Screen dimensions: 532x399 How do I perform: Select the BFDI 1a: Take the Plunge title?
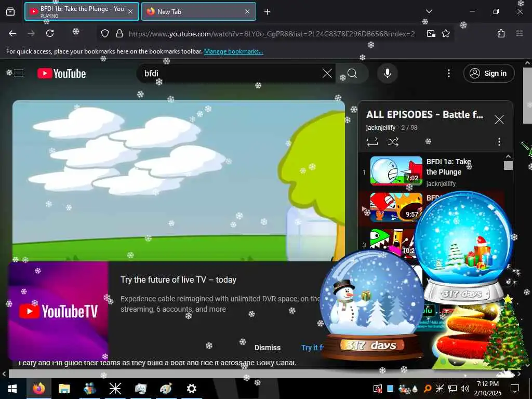(448, 167)
